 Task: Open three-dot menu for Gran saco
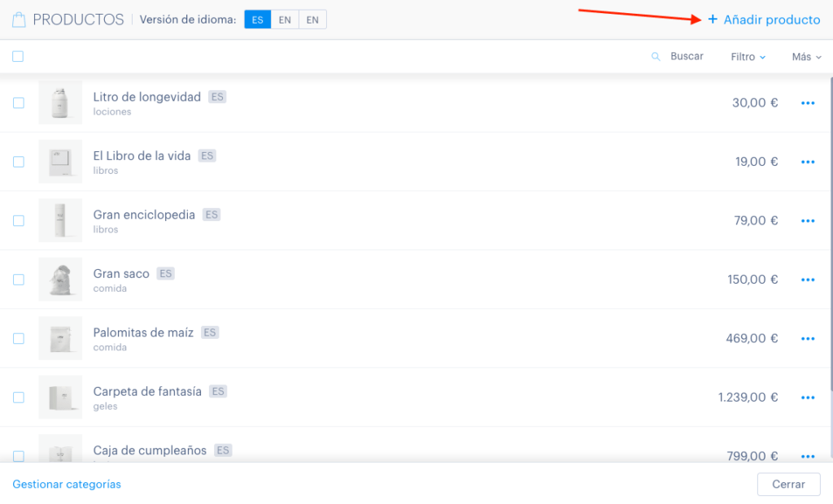coord(808,280)
